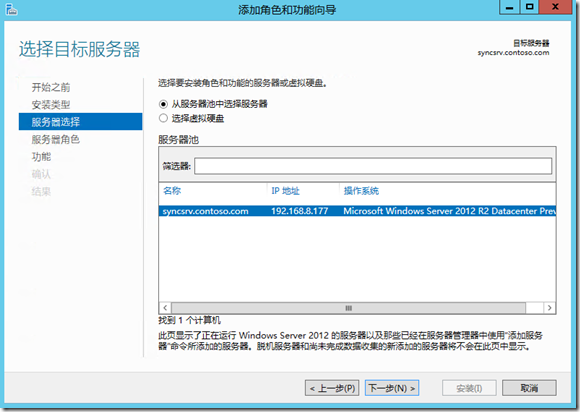The width and height of the screenshot is (580, 412).
Task: Minimize the wizard window
Action: [509, 7]
